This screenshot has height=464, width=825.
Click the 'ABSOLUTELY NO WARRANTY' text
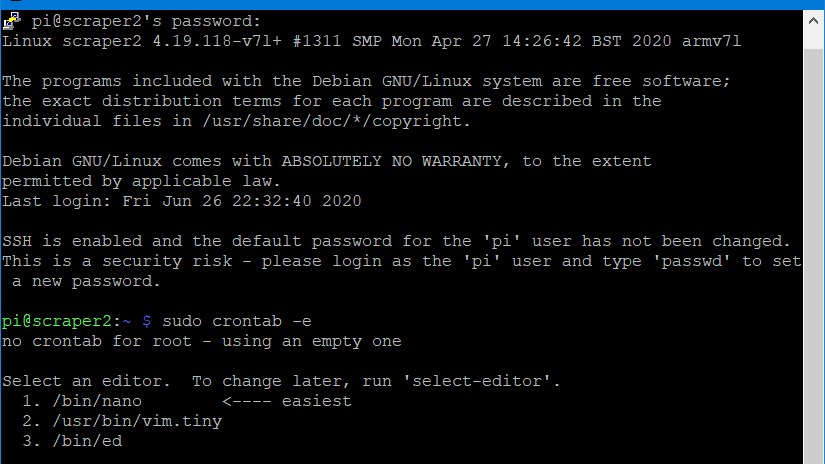point(391,162)
